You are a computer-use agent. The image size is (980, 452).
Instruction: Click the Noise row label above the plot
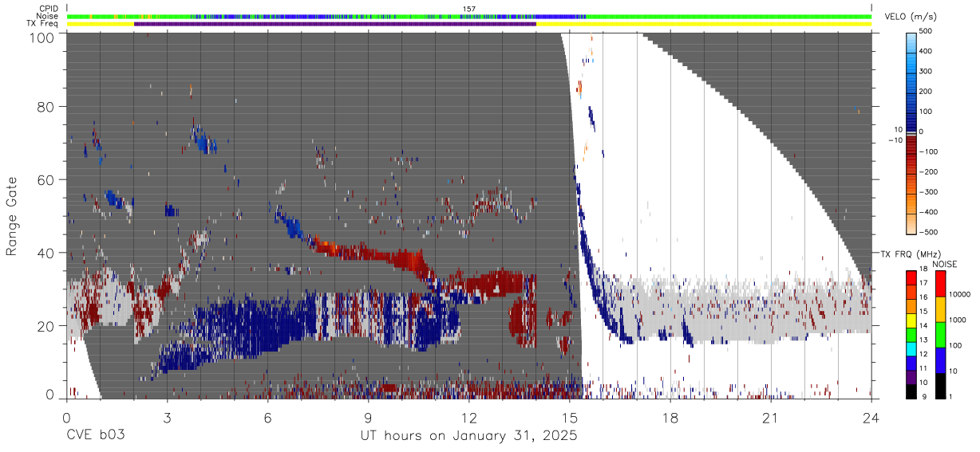click(47, 16)
